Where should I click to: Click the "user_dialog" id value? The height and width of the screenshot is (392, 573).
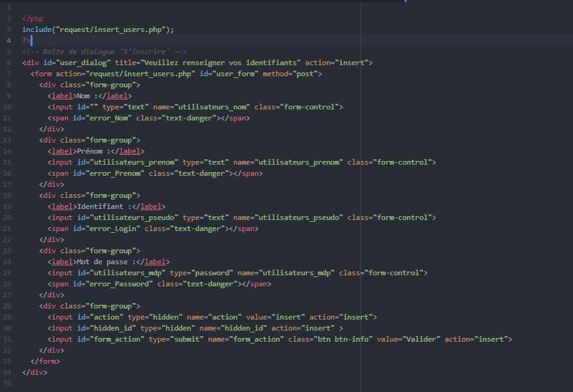click(x=85, y=63)
